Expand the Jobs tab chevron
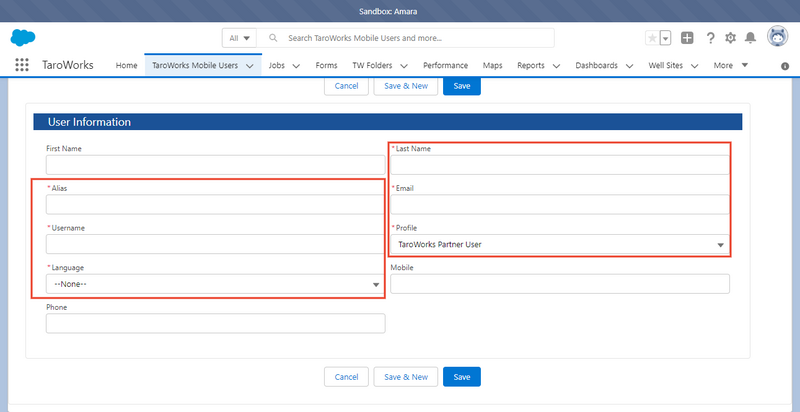Viewport: 800px width, 412px height. coord(296,66)
